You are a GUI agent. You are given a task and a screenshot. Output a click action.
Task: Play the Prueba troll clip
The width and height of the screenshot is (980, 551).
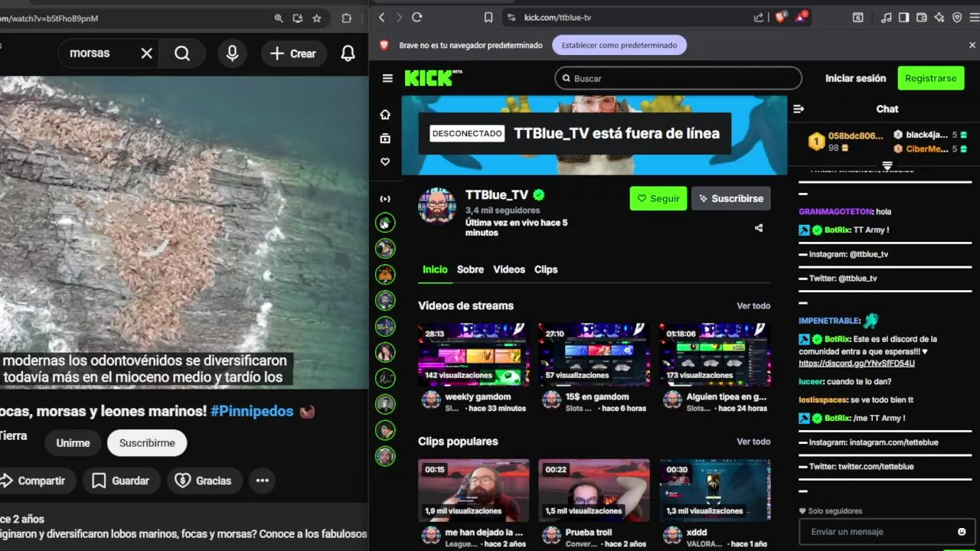pyautogui.click(x=593, y=490)
